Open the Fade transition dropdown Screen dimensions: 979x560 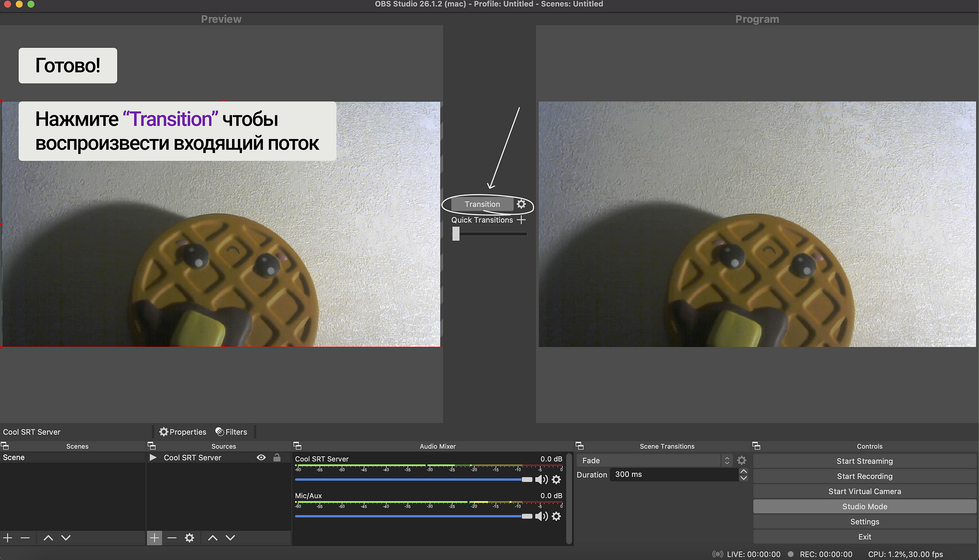pos(654,461)
